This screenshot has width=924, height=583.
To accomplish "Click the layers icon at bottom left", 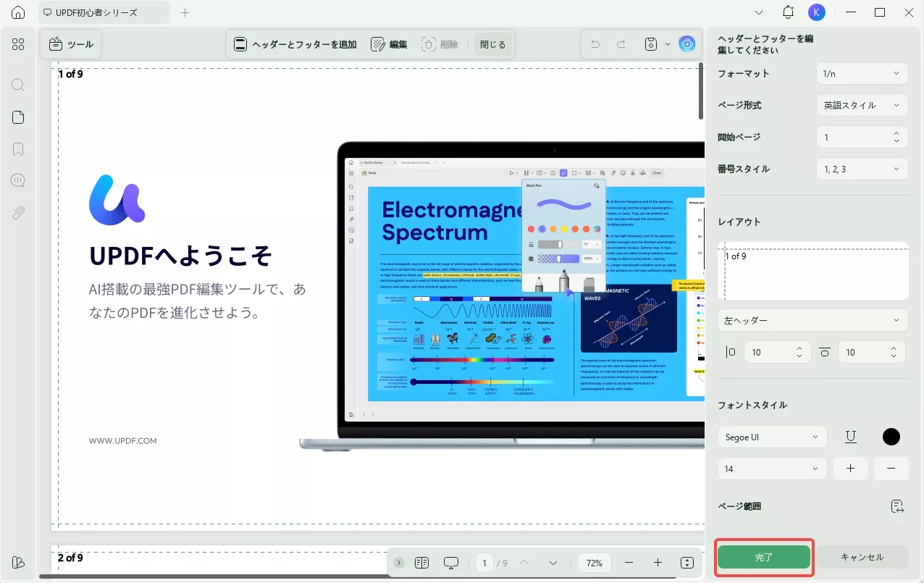I will point(18,563).
